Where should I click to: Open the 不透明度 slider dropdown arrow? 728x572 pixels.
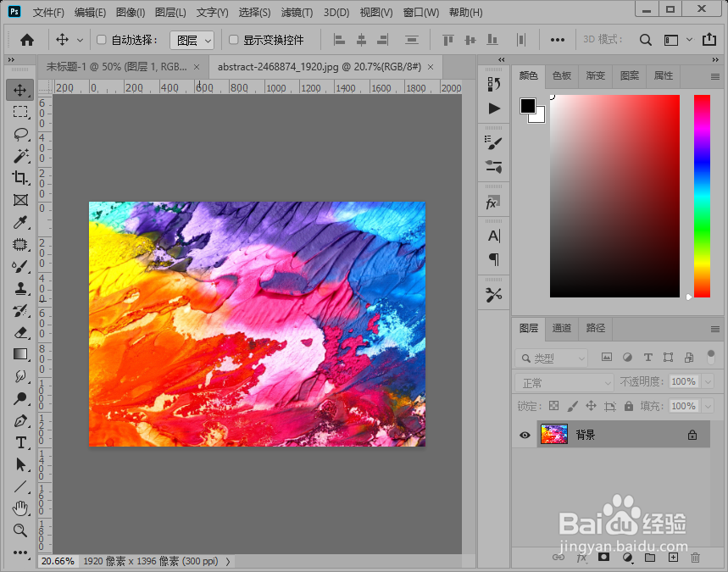click(x=708, y=382)
